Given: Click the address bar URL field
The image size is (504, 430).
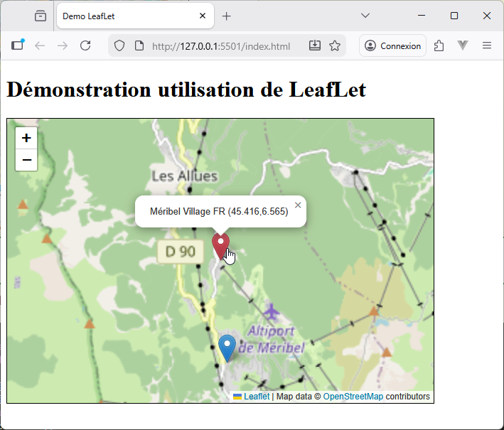Looking at the screenshot, I should [x=220, y=45].
